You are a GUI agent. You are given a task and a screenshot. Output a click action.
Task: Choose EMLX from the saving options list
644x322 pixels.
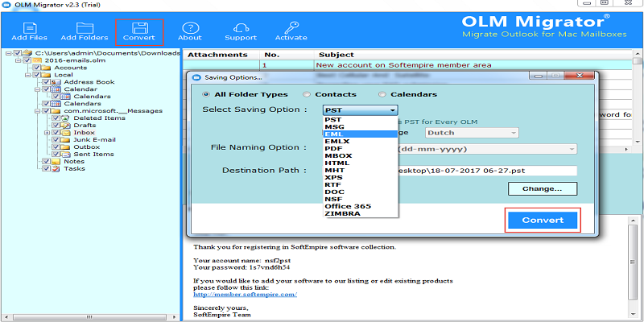pyautogui.click(x=361, y=142)
